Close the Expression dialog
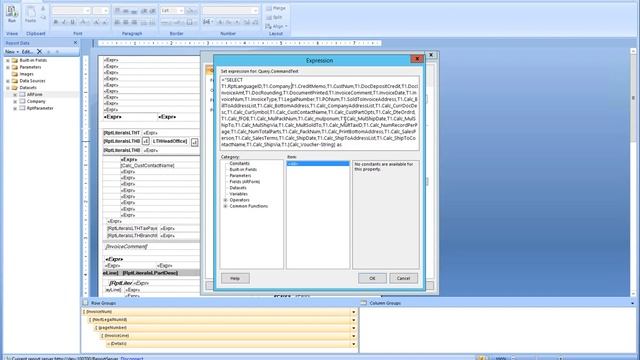This screenshot has width=640, height=360. (417, 59)
